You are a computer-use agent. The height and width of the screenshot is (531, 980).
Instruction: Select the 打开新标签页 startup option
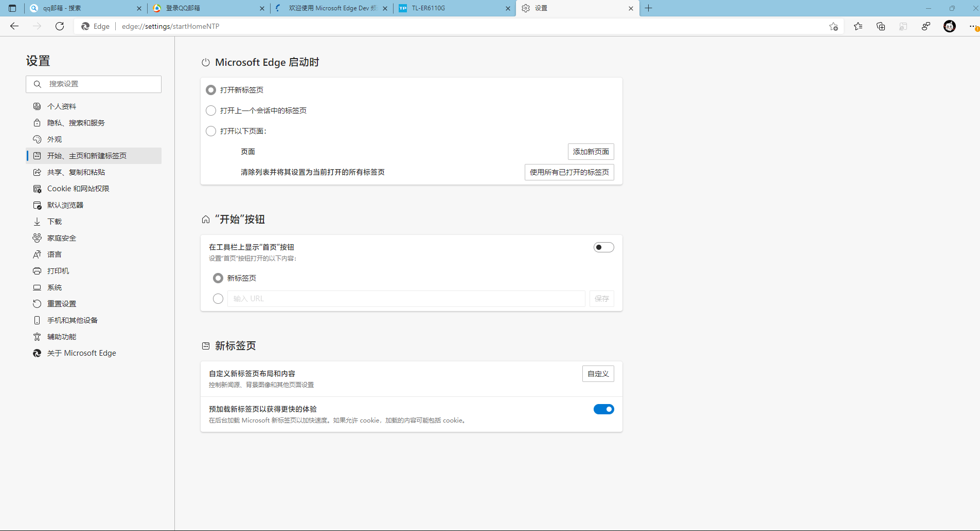pos(211,90)
